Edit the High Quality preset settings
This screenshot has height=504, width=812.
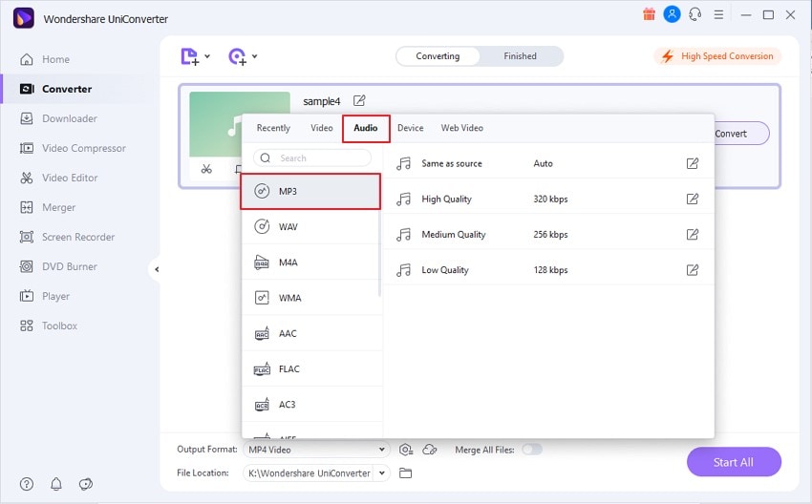click(x=693, y=199)
